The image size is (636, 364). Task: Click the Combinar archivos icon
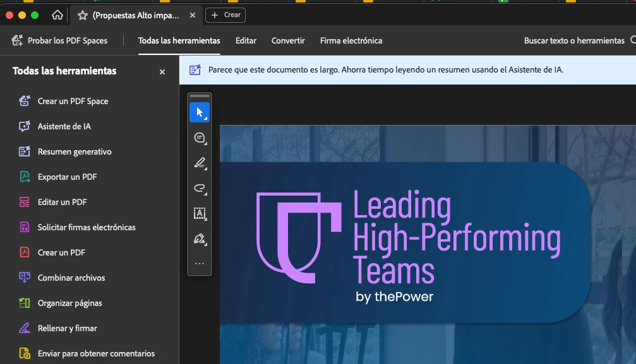[25, 278]
